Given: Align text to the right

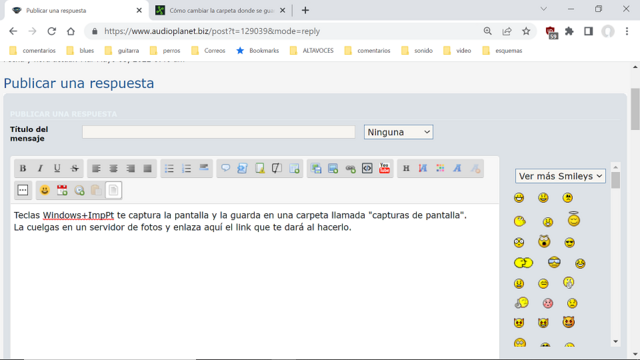Looking at the screenshot, I should (x=130, y=168).
